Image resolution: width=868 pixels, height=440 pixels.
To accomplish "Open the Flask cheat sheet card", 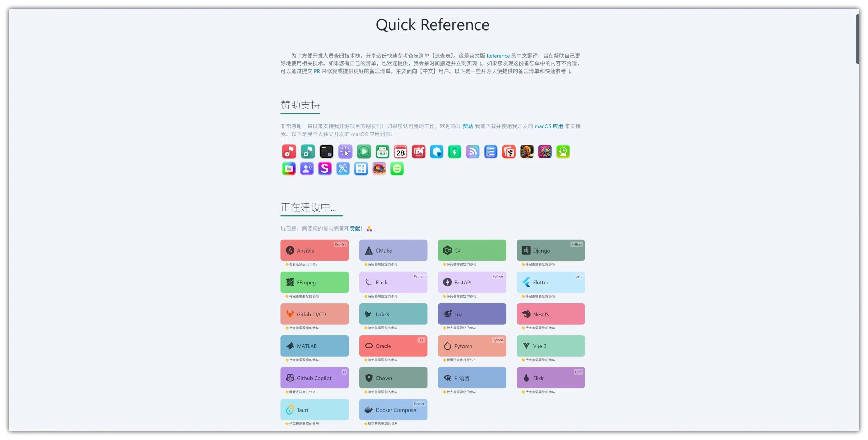I will [393, 282].
